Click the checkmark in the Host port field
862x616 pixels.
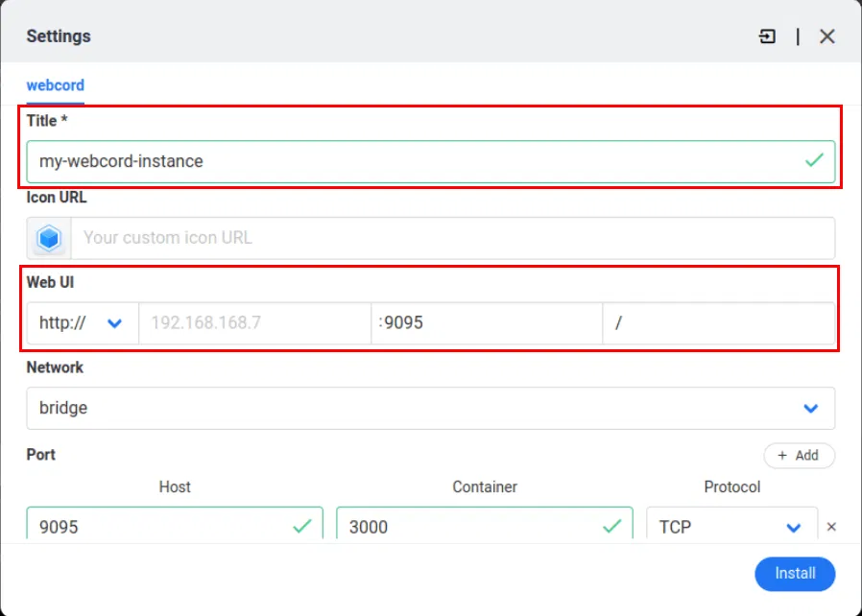click(x=302, y=526)
